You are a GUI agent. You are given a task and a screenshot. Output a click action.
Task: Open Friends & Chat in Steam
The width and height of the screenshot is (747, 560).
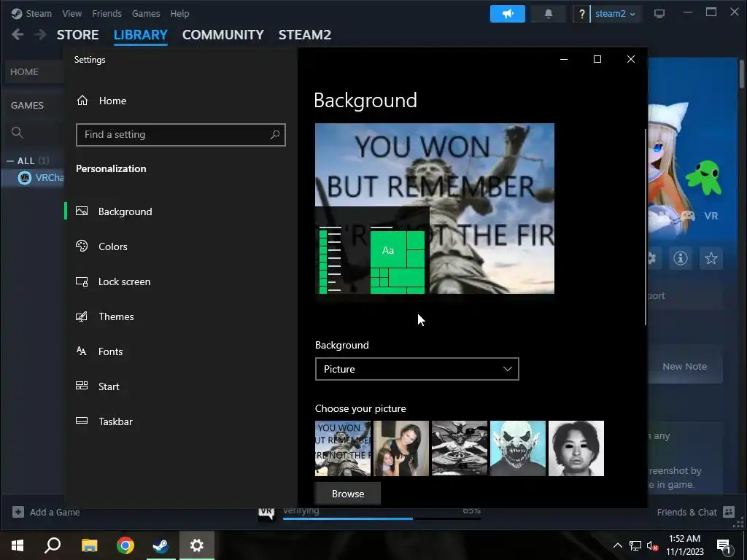[x=695, y=513]
